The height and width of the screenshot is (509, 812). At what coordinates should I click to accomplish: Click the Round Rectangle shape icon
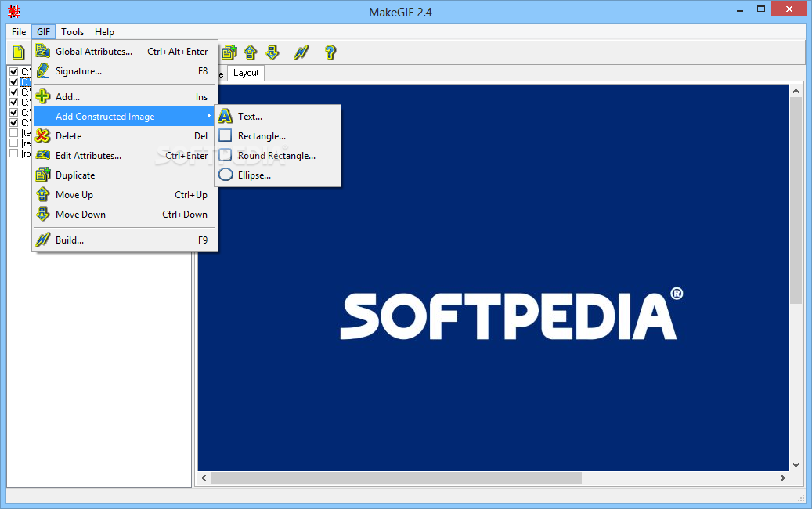226,155
